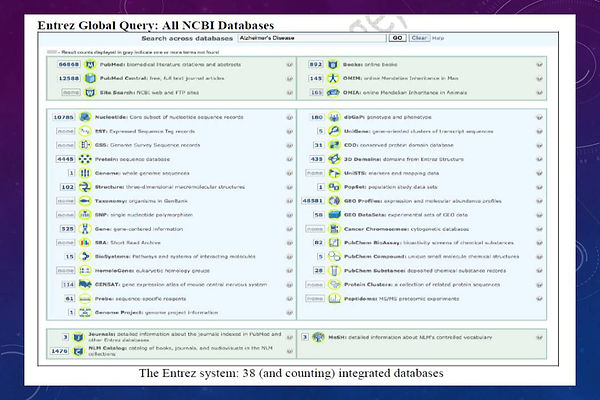Select the GENSAT database icon
This screenshot has height=400, width=600.
coord(85,284)
